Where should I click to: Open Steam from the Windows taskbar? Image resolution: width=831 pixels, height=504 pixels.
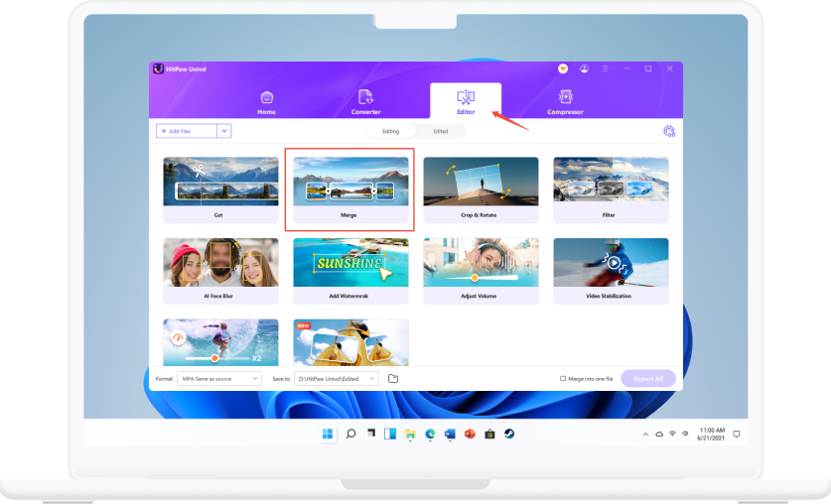pyautogui.click(x=509, y=434)
